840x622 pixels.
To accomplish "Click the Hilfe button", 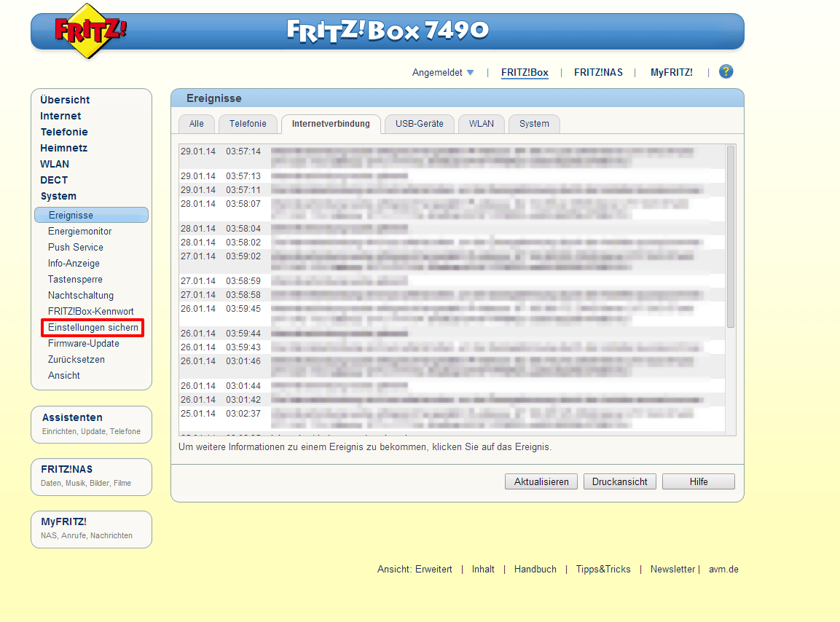I will click(699, 481).
